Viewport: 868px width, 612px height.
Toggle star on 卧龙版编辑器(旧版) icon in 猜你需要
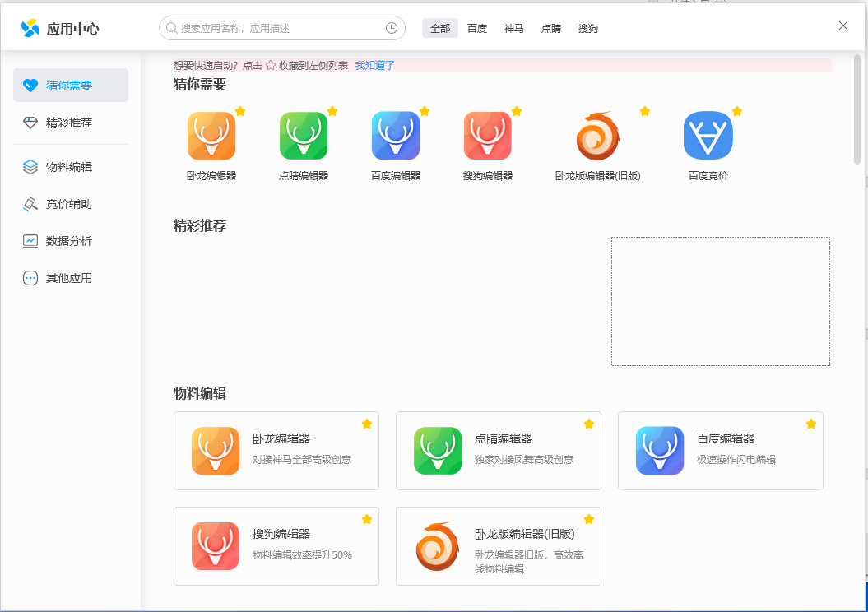(645, 111)
